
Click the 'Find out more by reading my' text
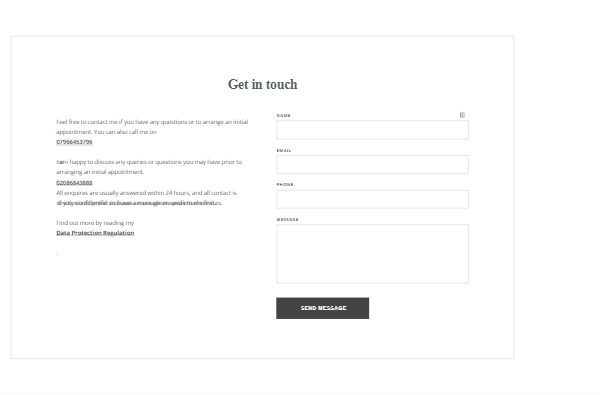(x=95, y=223)
